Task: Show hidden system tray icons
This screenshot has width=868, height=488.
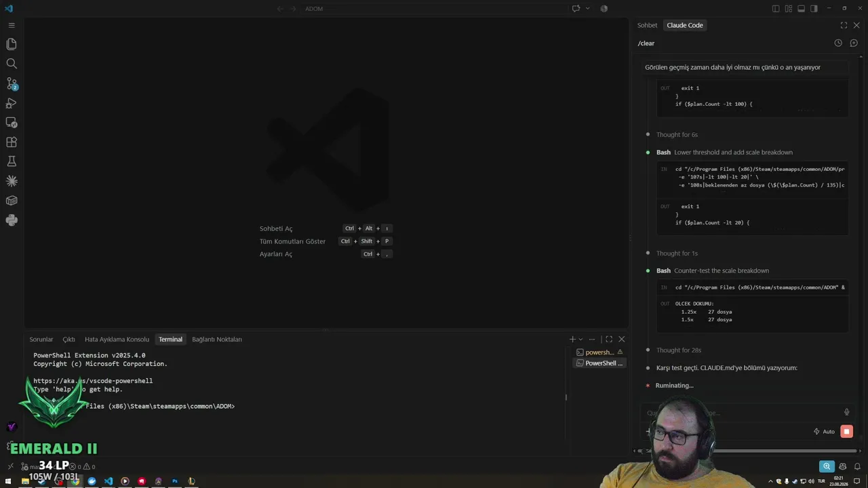Action: click(x=770, y=481)
